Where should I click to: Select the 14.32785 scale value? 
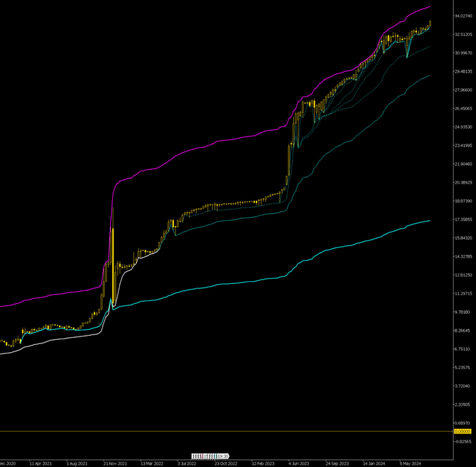(x=463, y=256)
